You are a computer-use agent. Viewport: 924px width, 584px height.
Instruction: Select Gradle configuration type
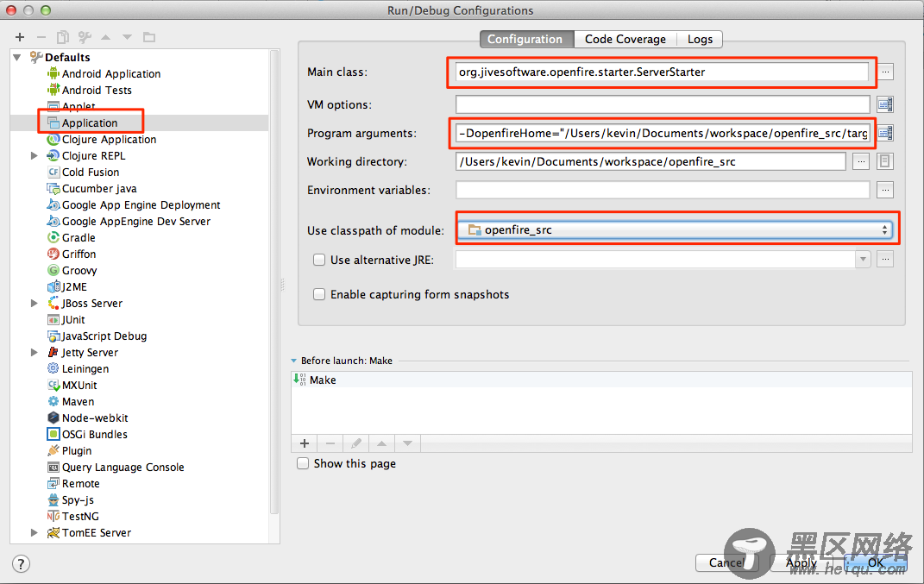pyautogui.click(x=79, y=237)
